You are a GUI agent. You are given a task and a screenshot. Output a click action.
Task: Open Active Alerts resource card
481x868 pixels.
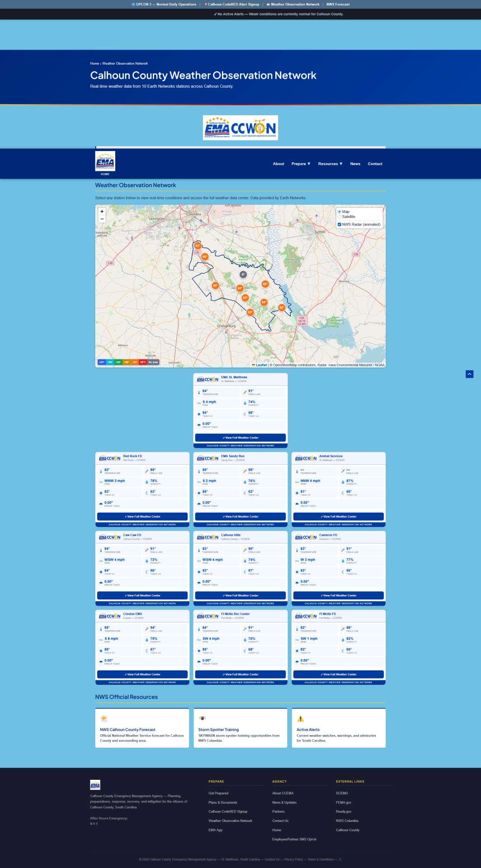click(339, 728)
